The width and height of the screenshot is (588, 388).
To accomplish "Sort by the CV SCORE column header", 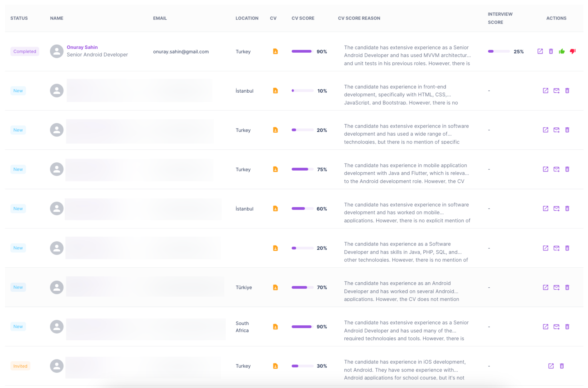I will (303, 18).
